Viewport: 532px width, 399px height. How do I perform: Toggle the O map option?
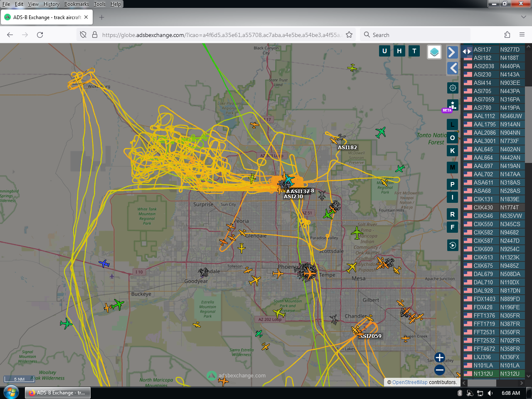click(453, 138)
